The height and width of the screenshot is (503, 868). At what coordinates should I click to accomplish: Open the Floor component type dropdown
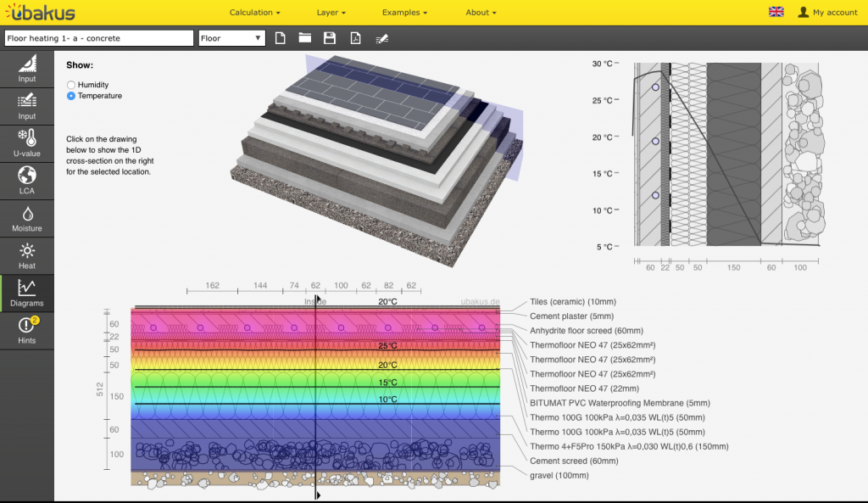click(x=233, y=38)
